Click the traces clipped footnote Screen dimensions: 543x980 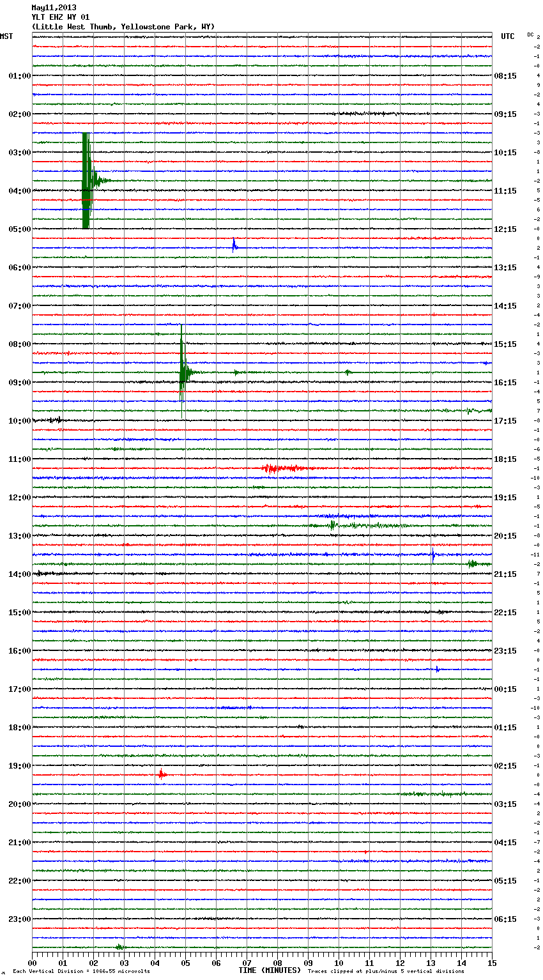[386, 971]
